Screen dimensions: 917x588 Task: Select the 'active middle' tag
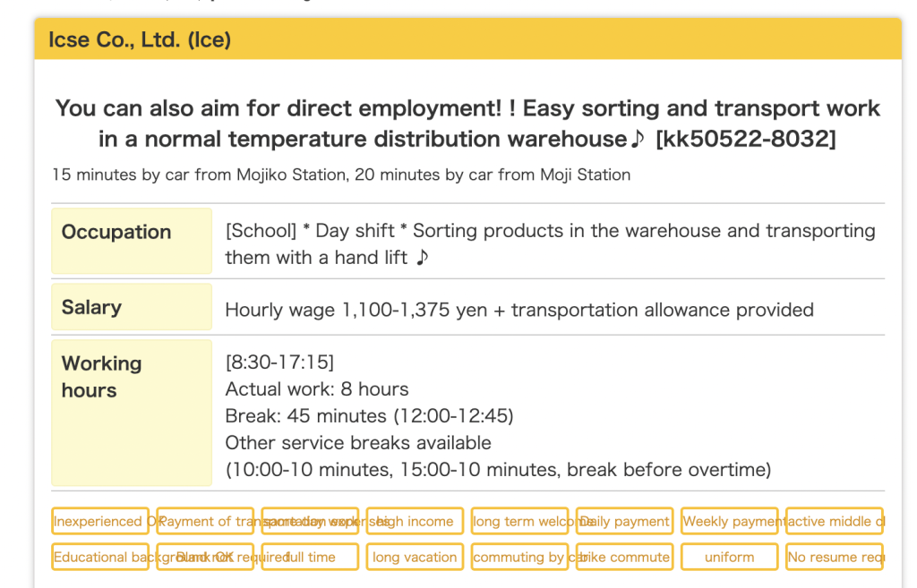pos(835,521)
